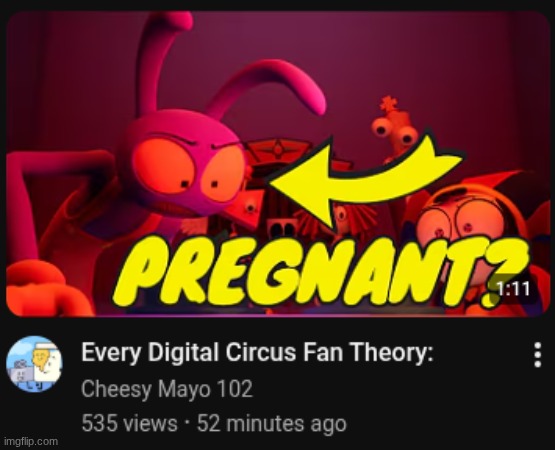Click the yellow arrow in the thumbnail

365,179
